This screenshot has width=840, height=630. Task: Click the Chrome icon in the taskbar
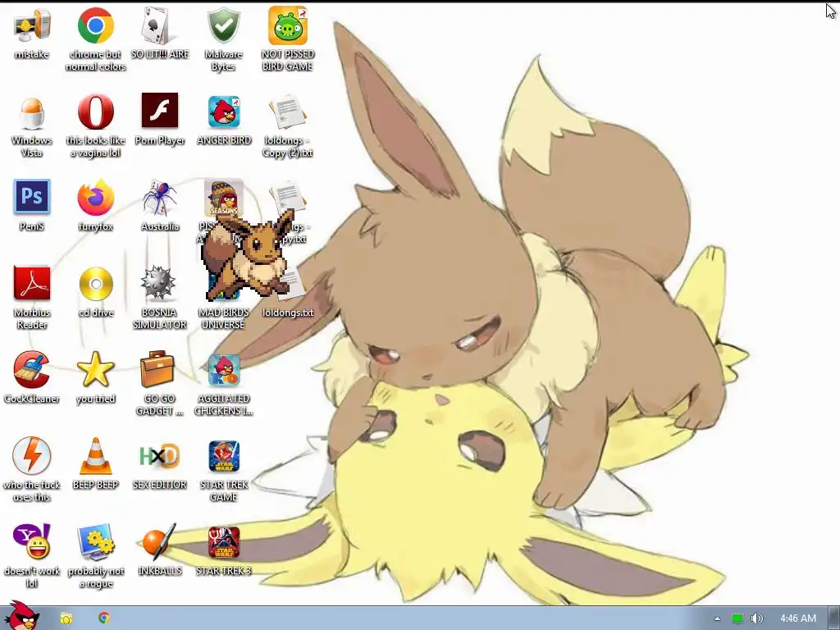pos(104,618)
